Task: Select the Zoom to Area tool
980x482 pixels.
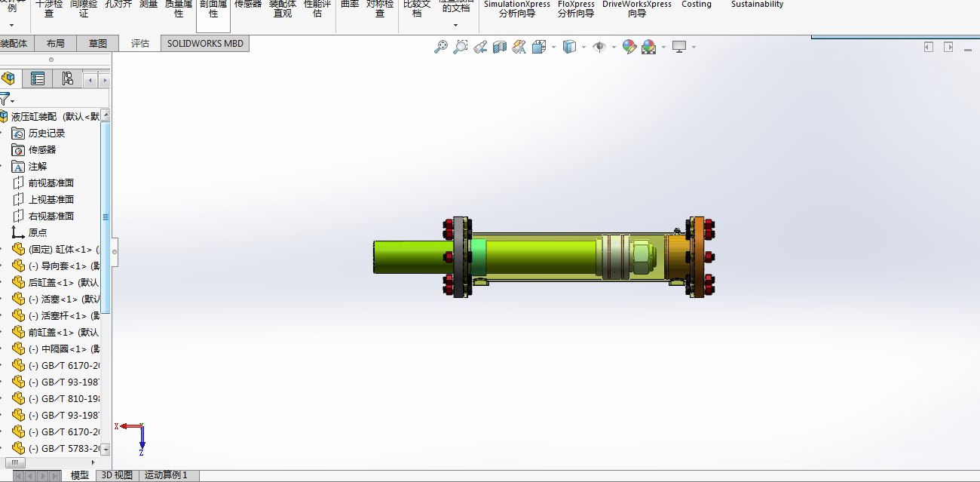Action: 461,47
